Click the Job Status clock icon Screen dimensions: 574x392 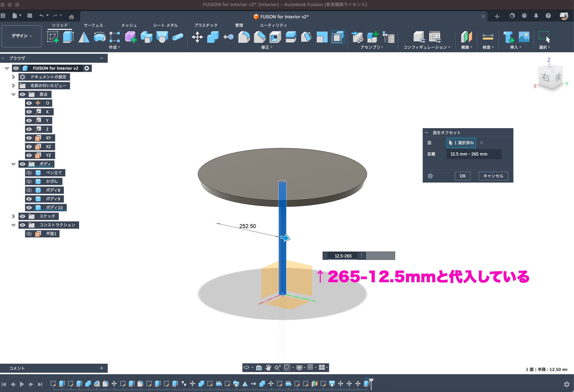[524, 16]
